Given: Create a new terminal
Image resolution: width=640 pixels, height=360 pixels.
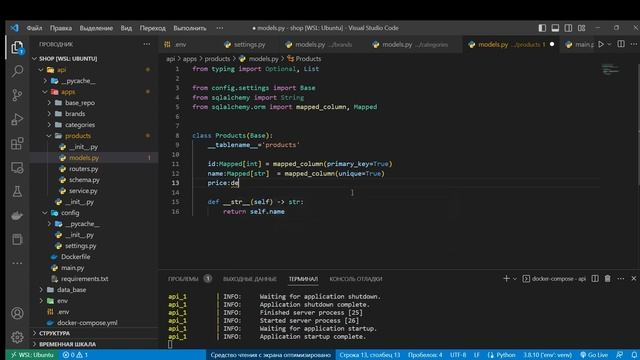Looking at the screenshot, I should pos(506,278).
